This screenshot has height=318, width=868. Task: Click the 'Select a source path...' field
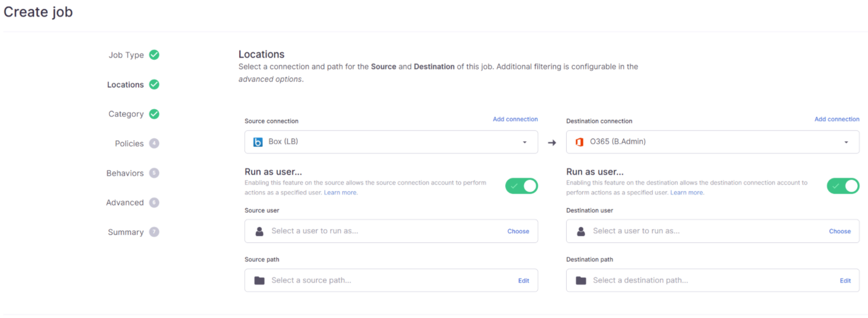(391, 280)
